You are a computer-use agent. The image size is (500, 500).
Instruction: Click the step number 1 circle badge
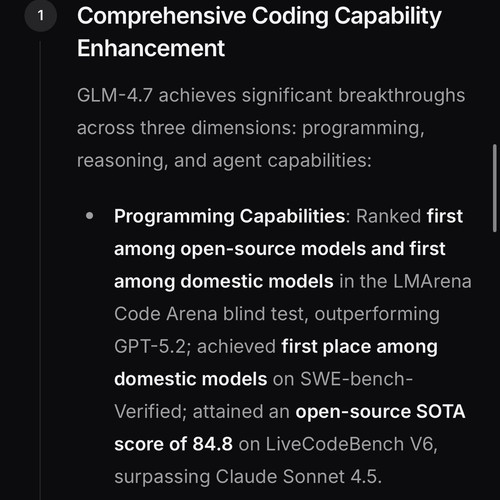pyautogui.click(x=41, y=16)
